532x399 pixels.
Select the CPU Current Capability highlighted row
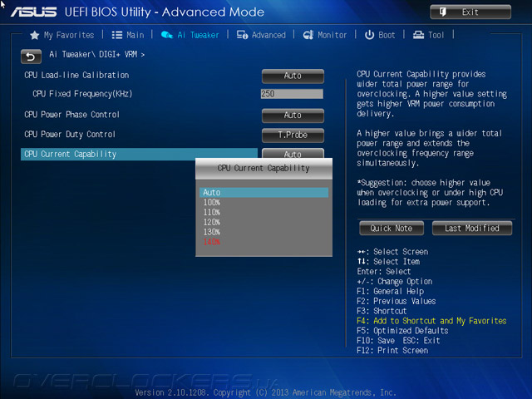pyautogui.click(x=139, y=154)
